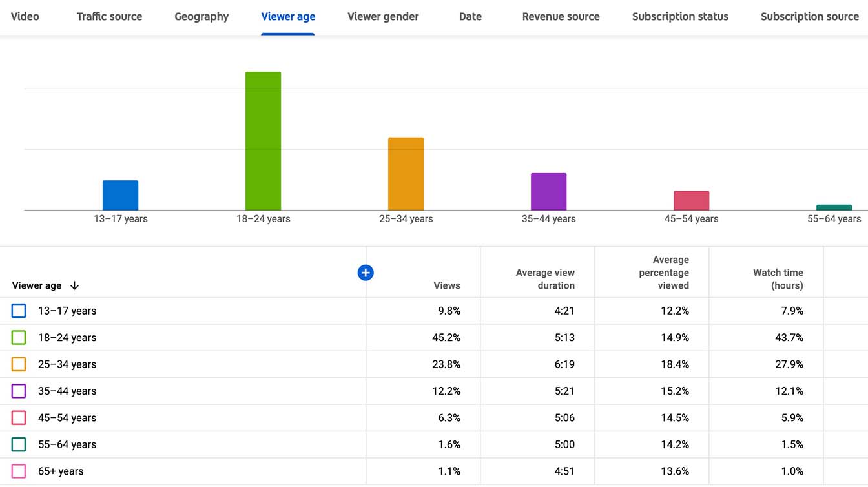The height and width of the screenshot is (487, 868).
Task: Click the 13–17 years chart axis label
Action: pyautogui.click(x=121, y=219)
